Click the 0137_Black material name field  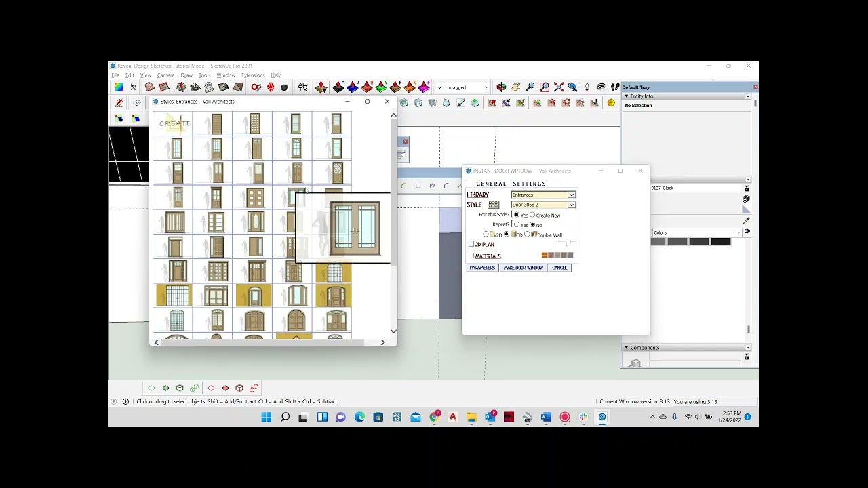click(x=696, y=188)
